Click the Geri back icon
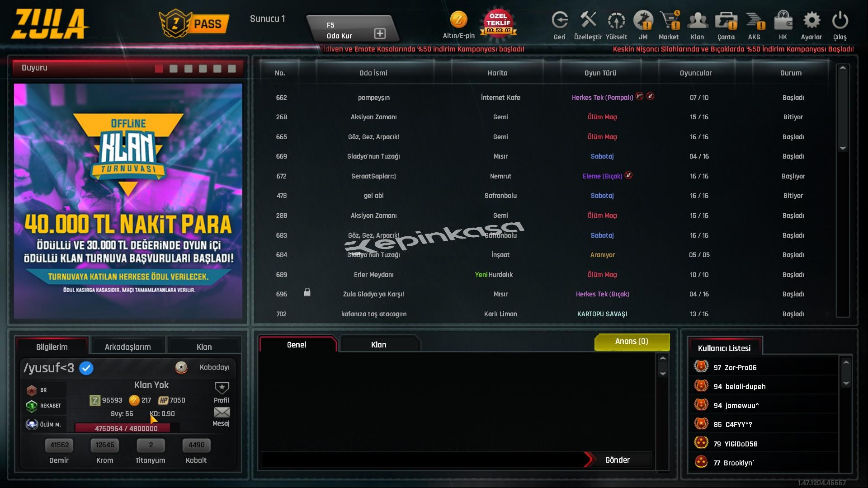The height and width of the screenshot is (488, 868). click(x=560, y=21)
